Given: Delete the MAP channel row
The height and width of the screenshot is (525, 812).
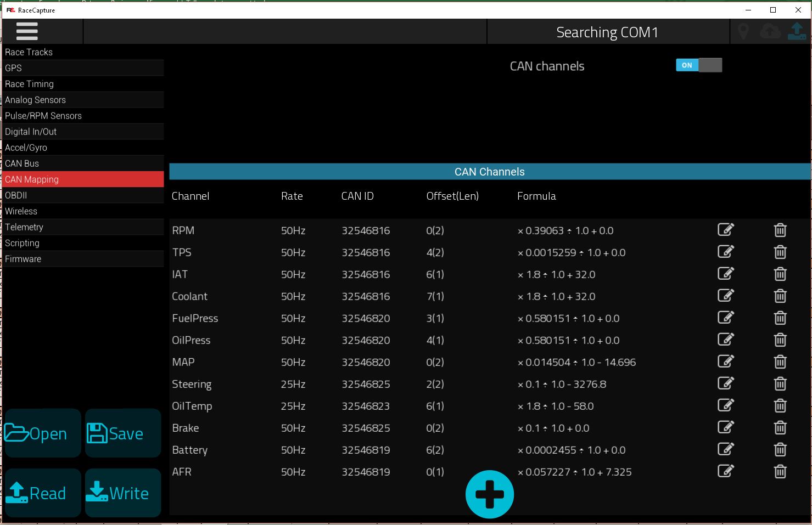Looking at the screenshot, I should (780, 362).
